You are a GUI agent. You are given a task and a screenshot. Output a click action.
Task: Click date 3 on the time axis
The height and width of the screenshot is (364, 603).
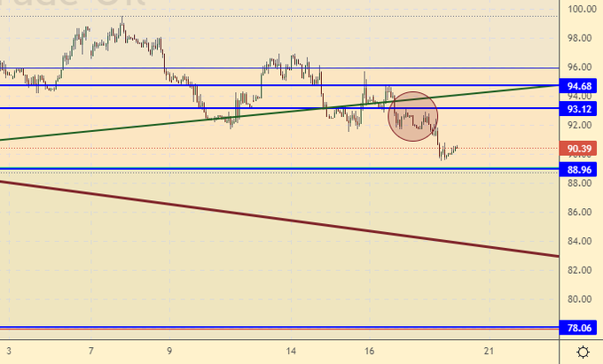9,352
